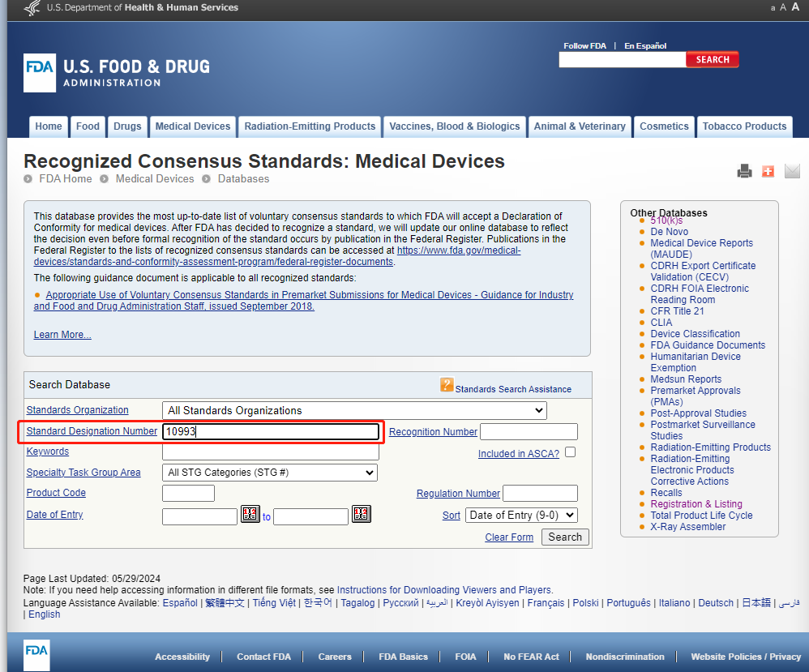Submit the database Search button
Image resolution: width=809 pixels, height=672 pixels.
coord(565,537)
